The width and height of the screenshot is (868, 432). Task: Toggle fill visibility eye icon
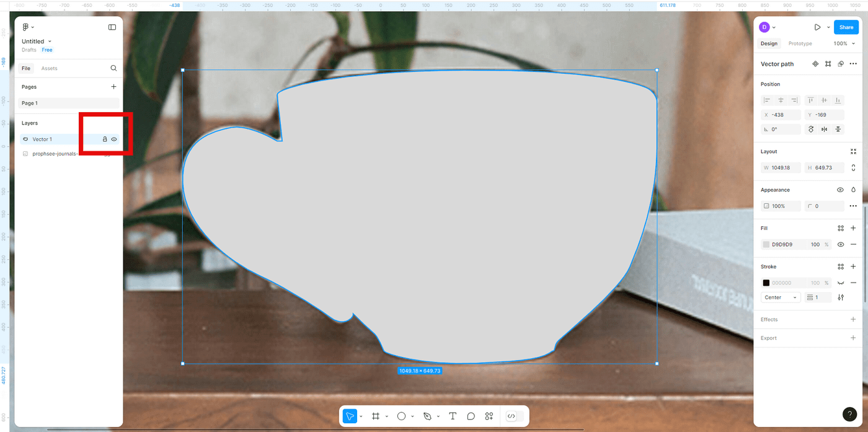tap(841, 244)
